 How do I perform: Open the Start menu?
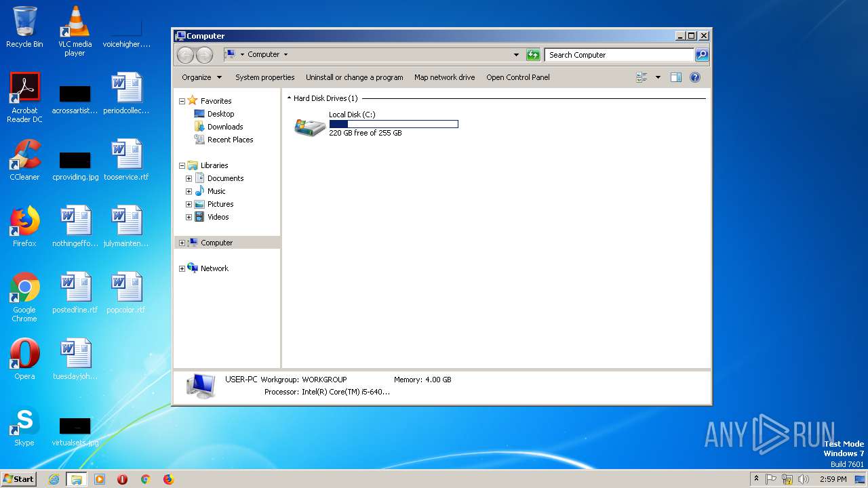[18, 479]
